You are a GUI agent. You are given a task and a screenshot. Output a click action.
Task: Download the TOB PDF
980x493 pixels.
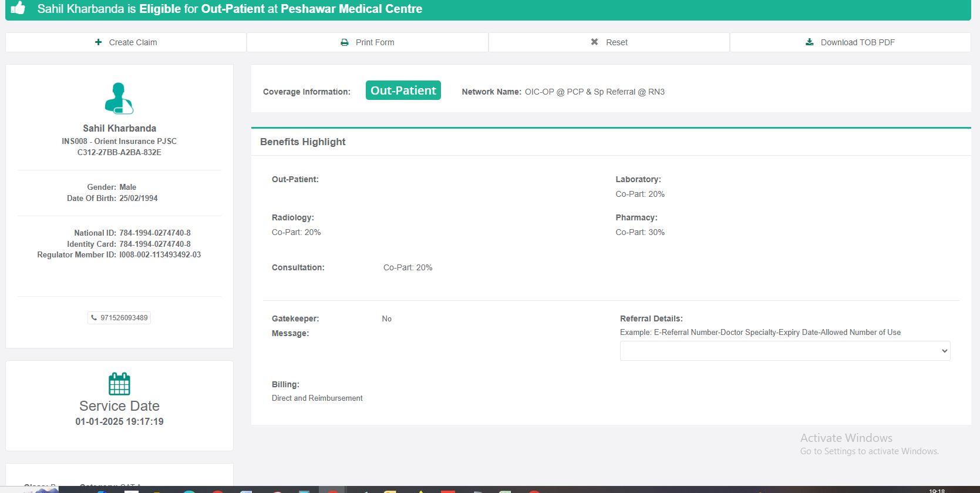(850, 42)
